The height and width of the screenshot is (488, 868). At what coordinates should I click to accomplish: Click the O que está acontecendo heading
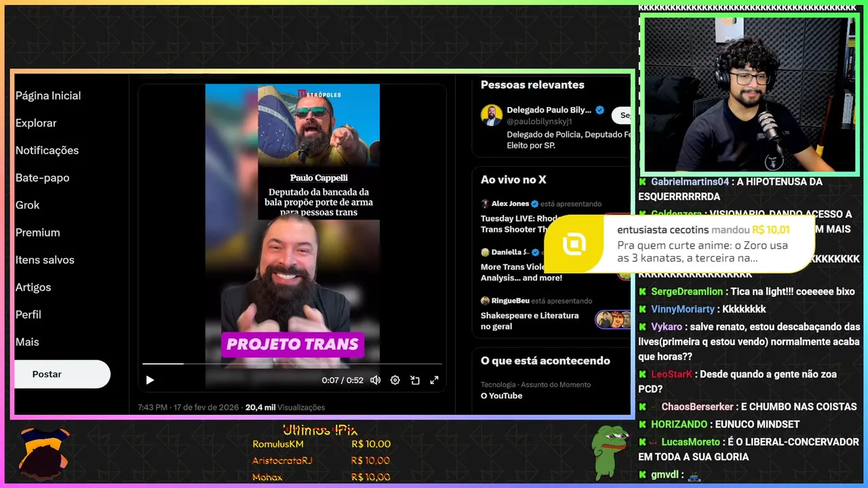(545, 361)
